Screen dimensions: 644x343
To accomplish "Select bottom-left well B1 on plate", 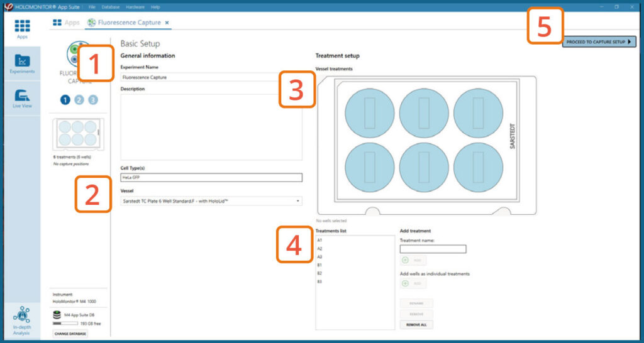I will pos(370,167).
